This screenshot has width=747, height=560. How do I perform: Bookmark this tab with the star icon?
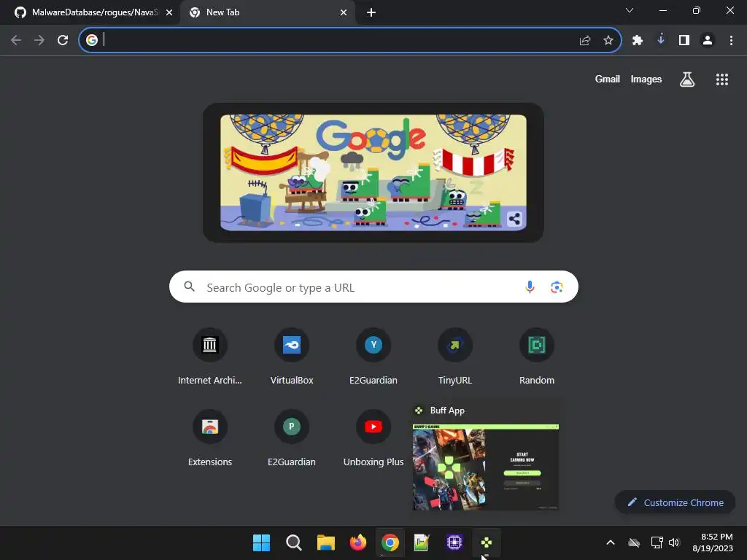608,41
